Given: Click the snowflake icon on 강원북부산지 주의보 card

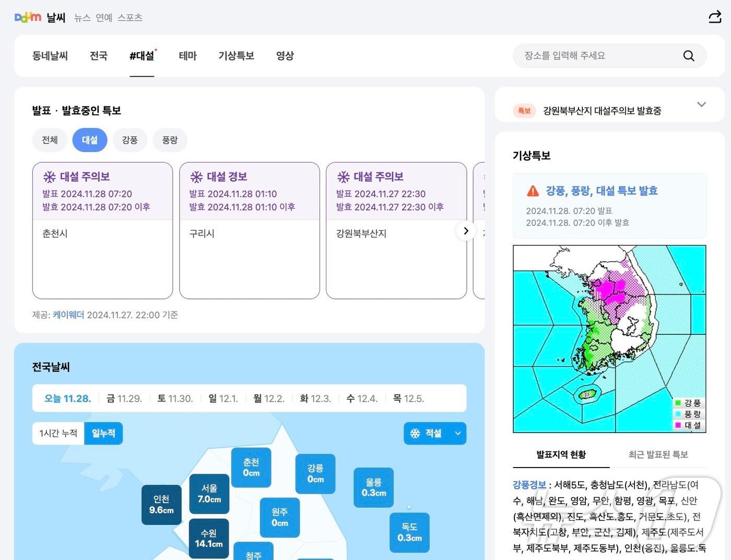Looking at the screenshot, I should (344, 177).
